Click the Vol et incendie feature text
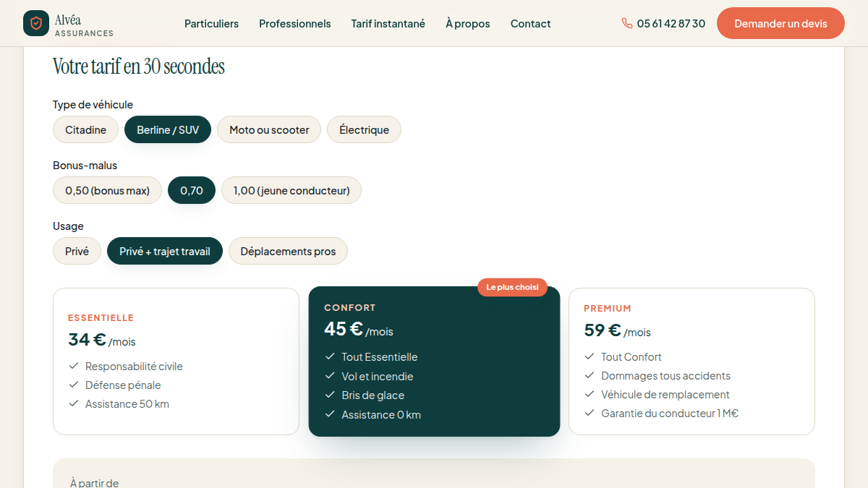 coord(378,377)
